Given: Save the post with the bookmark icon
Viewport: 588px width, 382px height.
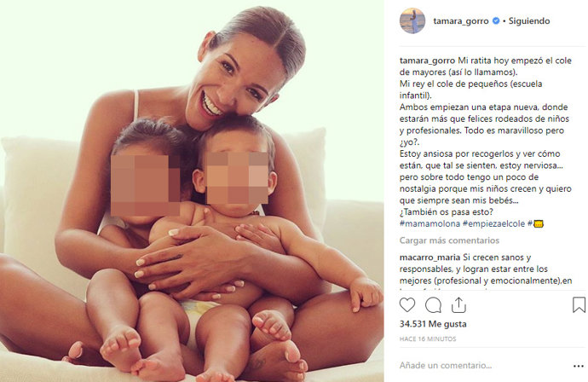Looking at the screenshot, I should 579,304.
